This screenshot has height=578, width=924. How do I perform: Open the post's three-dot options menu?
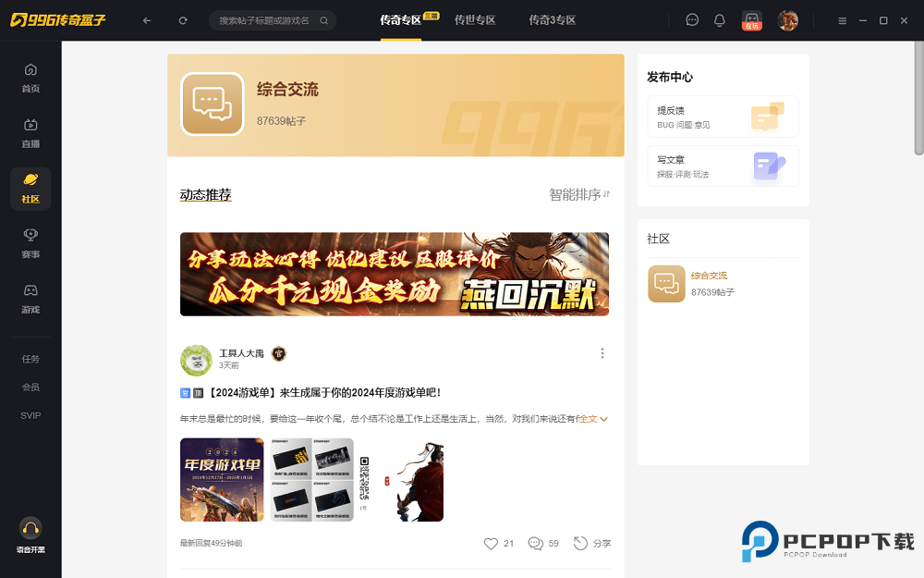tap(602, 353)
